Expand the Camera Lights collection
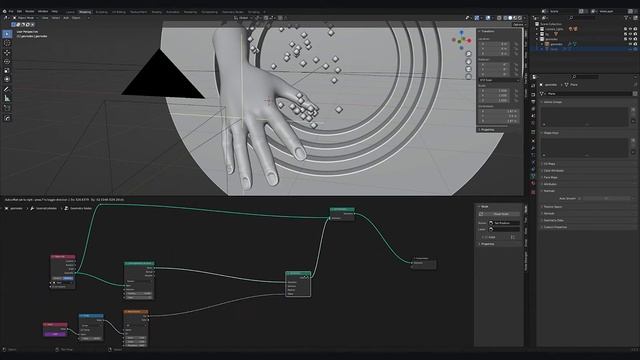This screenshot has height=360, width=640. (538, 29)
